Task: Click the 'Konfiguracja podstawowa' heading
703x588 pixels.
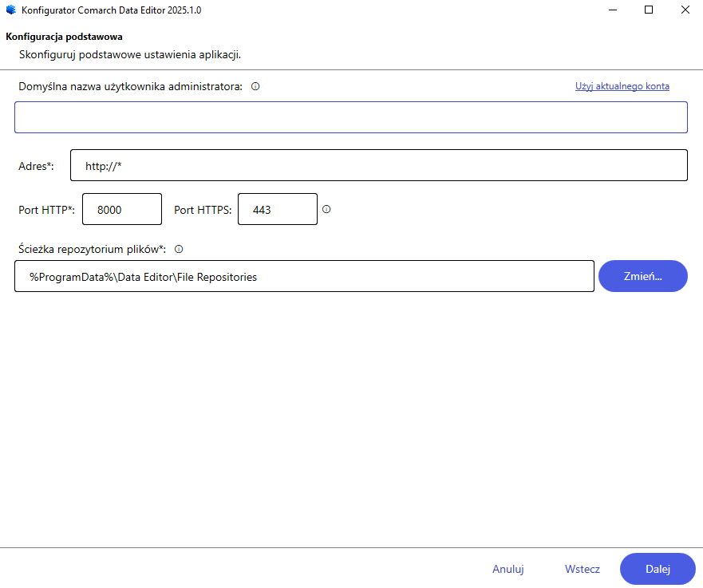Action: (x=64, y=37)
